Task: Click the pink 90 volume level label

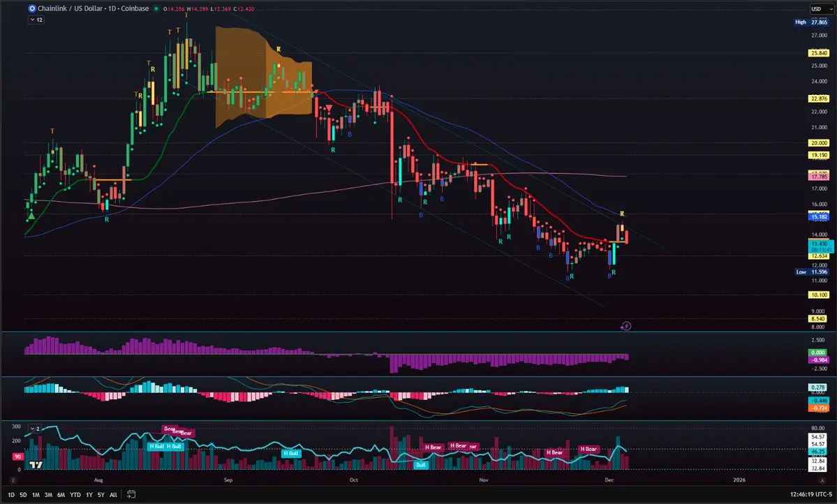Action: click(17, 457)
